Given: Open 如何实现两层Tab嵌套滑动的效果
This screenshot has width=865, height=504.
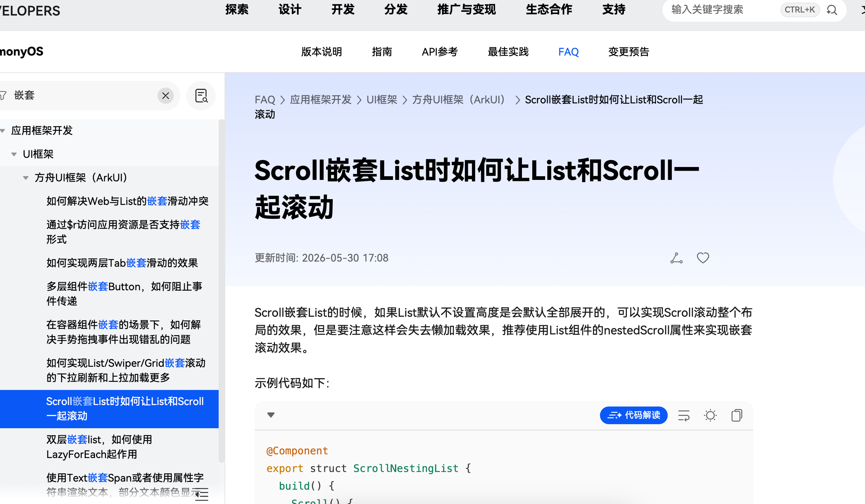Looking at the screenshot, I should 122,263.
